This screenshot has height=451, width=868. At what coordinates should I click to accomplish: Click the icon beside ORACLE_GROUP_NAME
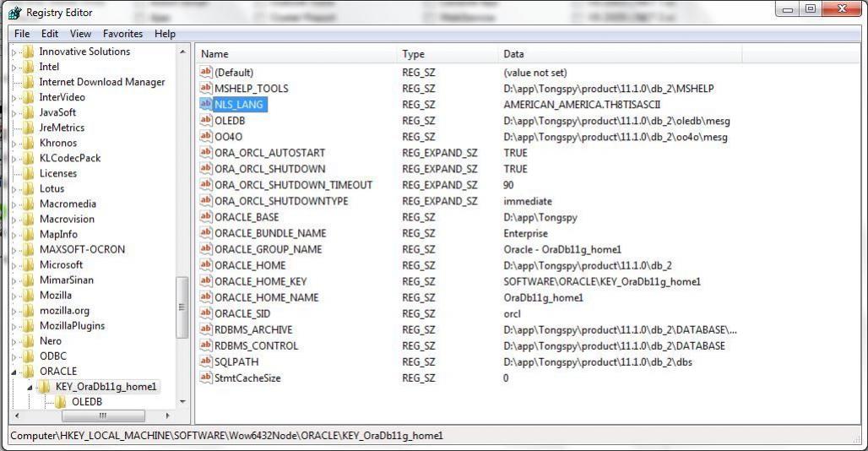(206, 248)
